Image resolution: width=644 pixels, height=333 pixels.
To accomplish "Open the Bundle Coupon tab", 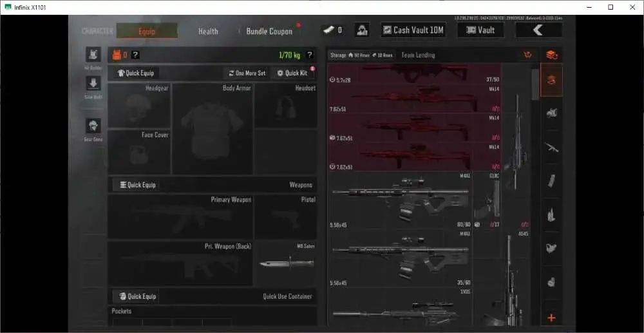I will (x=269, y=31).
